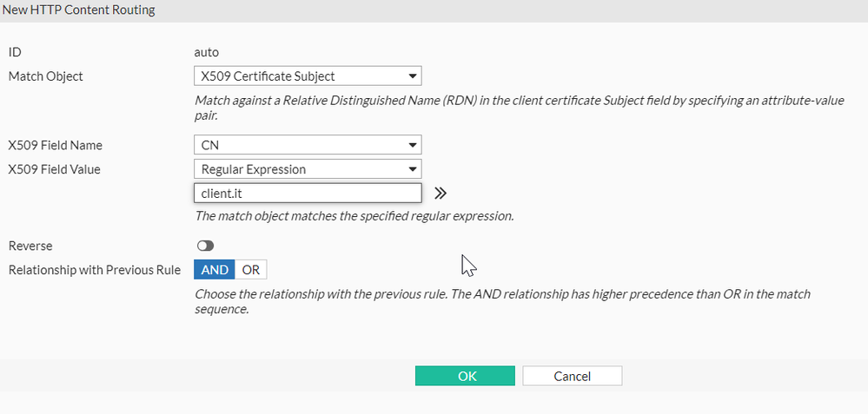
Task: Toggle the Reverse switch
Action: click(205, 246)
